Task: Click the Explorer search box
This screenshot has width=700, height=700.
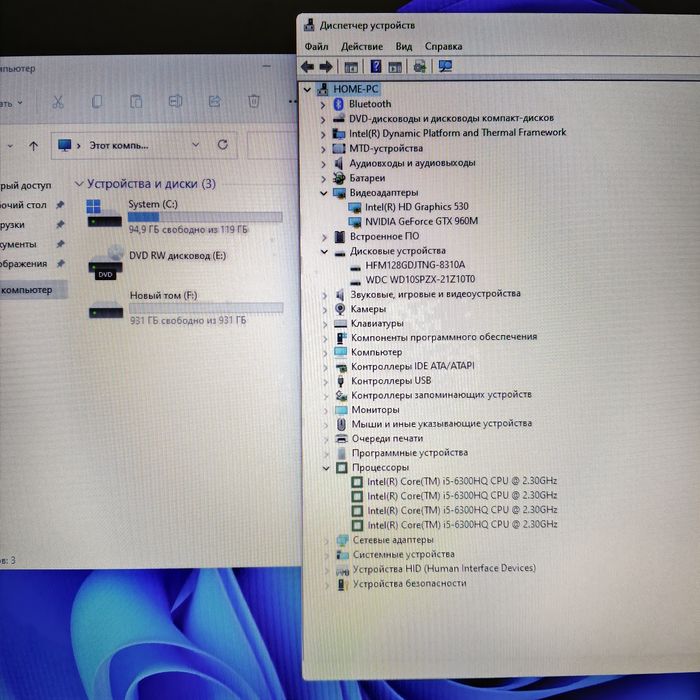Action: 272,145
